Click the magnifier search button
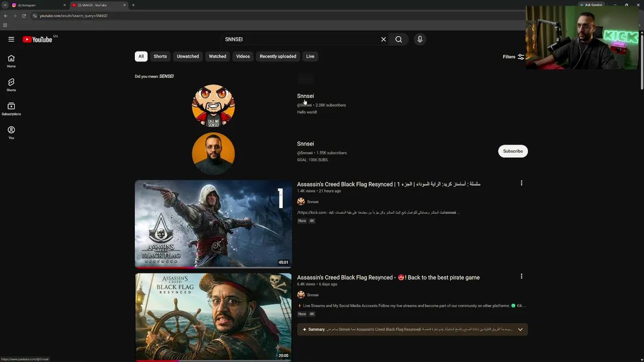The height and width of the screenshot is (362, 644). tap(398, 39)
